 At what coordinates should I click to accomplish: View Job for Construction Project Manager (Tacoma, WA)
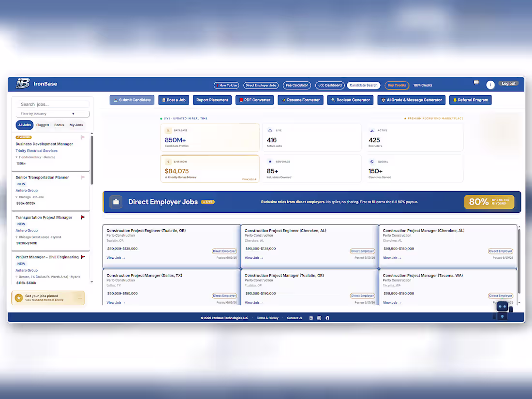coord(392,303)
